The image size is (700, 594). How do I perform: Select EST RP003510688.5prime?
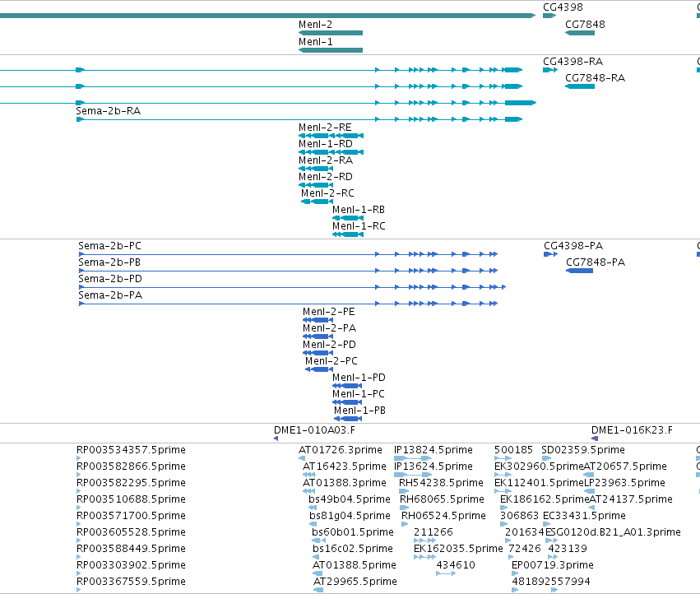[x=131, y=499]
